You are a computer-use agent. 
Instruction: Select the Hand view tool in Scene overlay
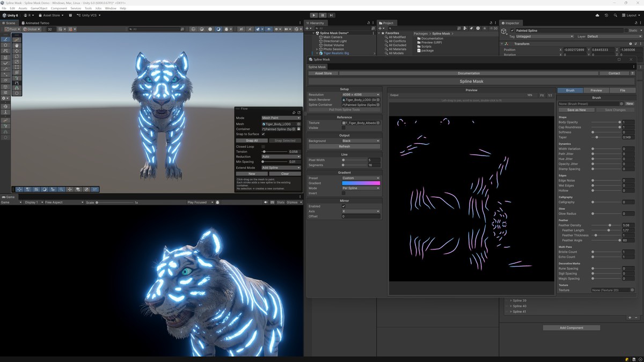pos(17,45)
